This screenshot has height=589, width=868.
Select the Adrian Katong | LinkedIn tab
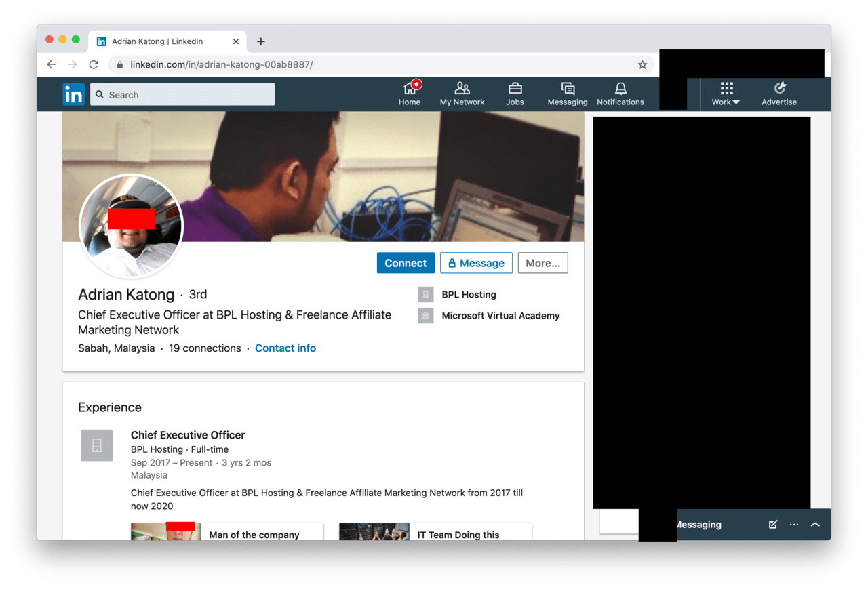(x=167, y=41)
